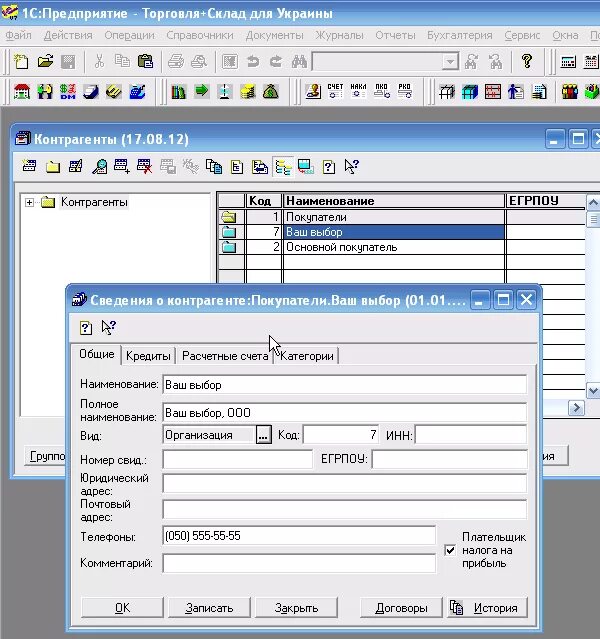Viewport: 600px width, 639px height.
Task: Click the ПКО cash receipt icon
Action: coord(382,90)
